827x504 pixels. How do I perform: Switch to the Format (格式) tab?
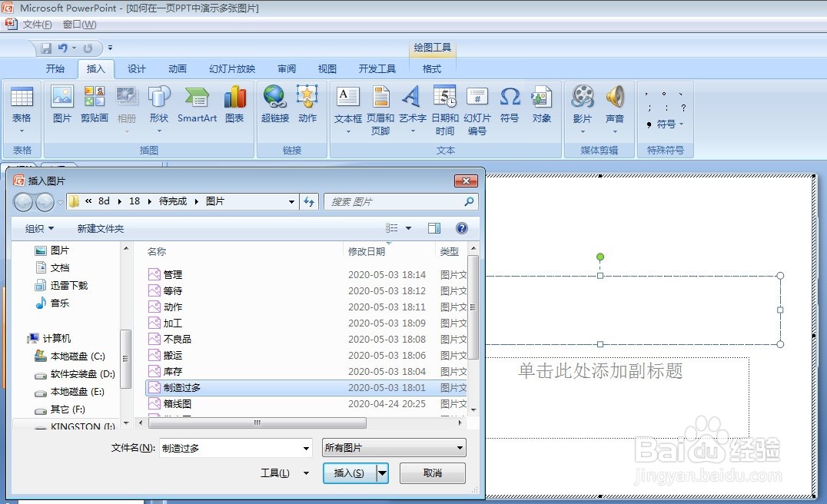click(x=431, y=68)
